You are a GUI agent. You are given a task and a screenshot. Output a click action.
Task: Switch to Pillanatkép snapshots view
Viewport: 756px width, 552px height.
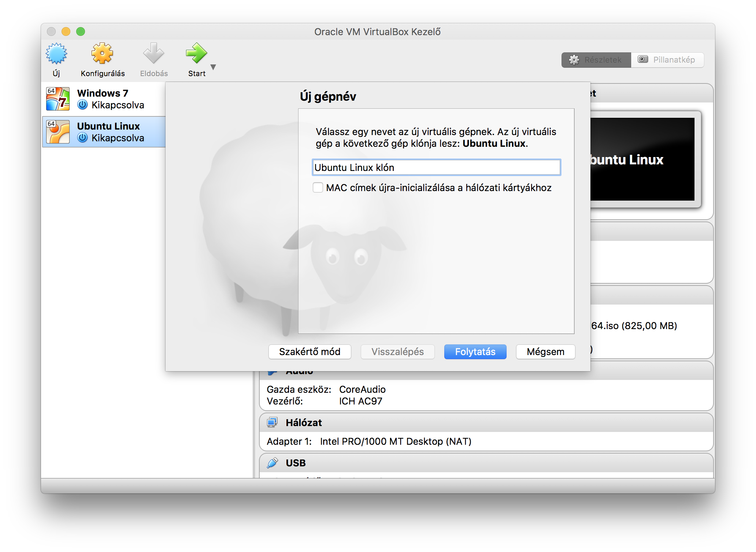coord(667,60)
